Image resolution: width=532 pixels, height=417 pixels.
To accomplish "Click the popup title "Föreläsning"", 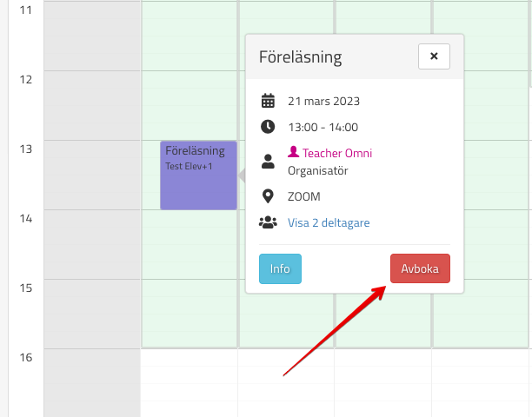I will coord(300,57).
